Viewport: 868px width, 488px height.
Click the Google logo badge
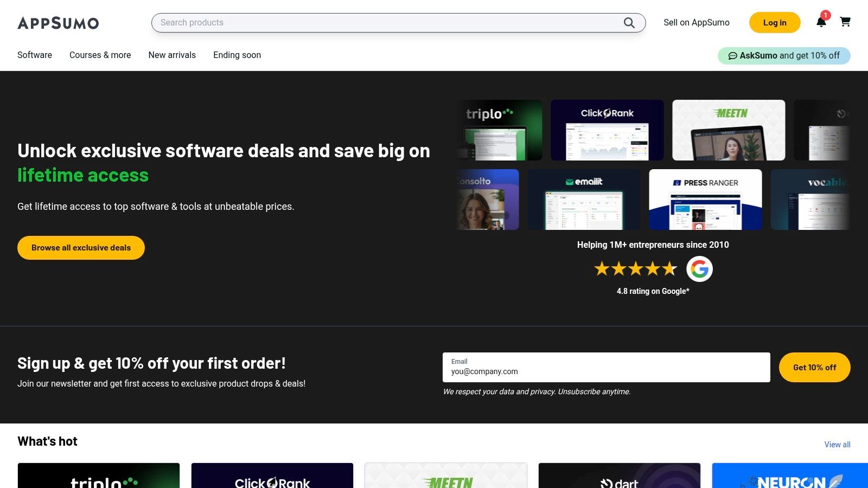tap(699, 269)
